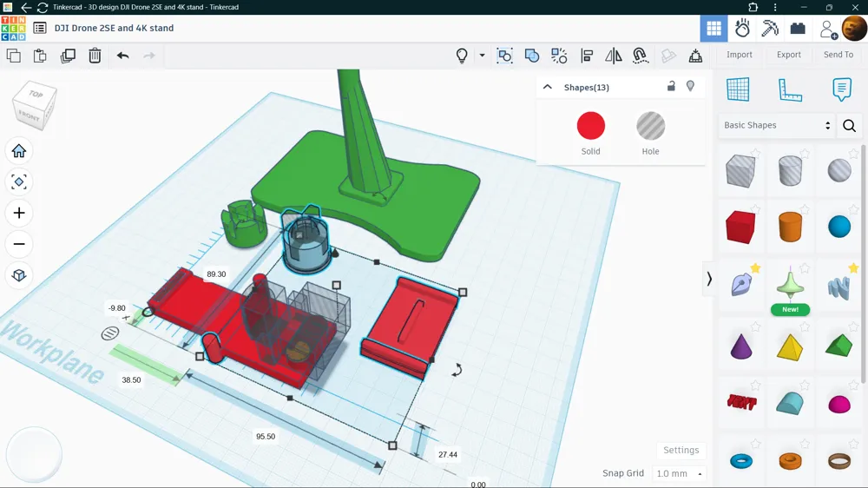Click the Show all lightbulb icon
The height and width of the screenshot is (488, 868).
coord(462,56)
